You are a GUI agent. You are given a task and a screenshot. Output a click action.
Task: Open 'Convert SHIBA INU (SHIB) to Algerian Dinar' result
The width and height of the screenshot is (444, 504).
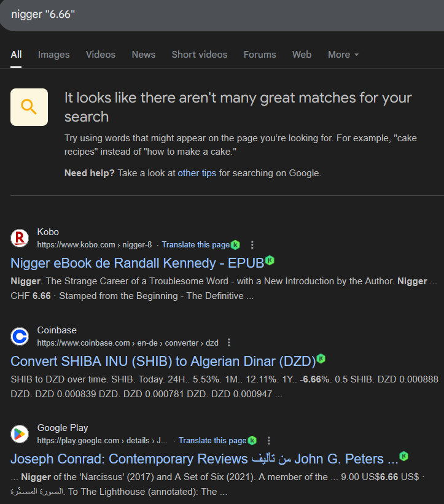pyautogui.click(x=163, y=362)
